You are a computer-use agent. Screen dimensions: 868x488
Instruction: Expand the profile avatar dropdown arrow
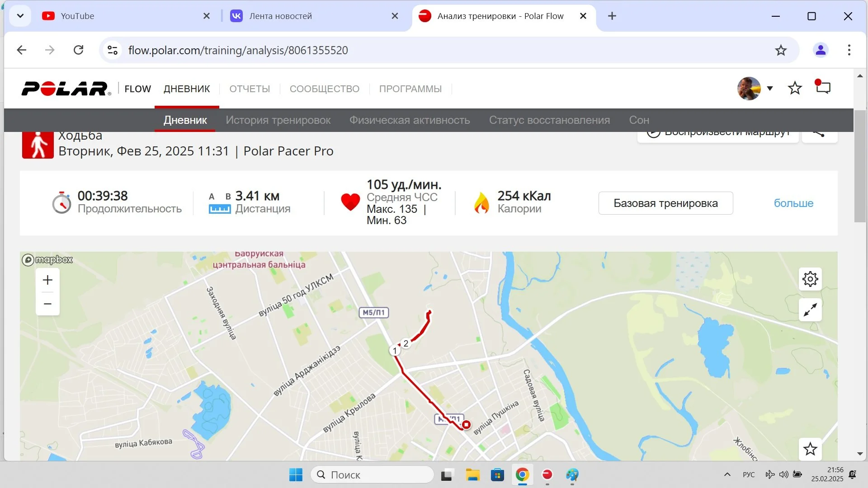(770, 88)
